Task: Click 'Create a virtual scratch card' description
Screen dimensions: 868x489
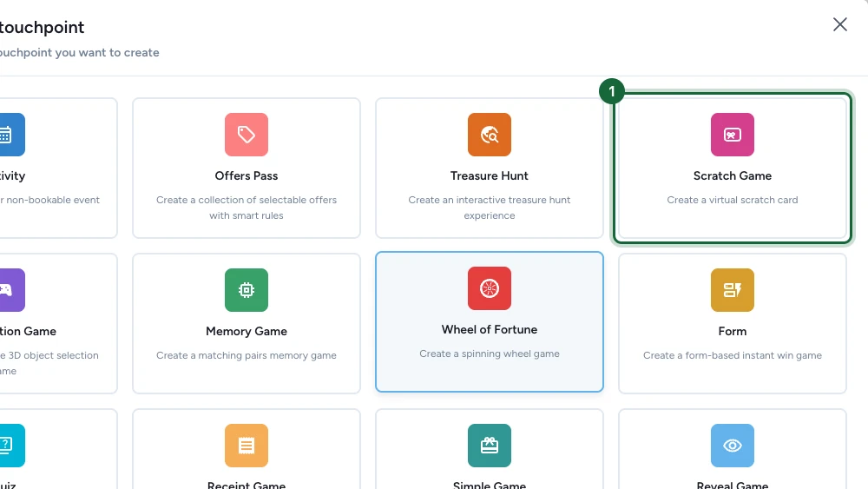Action: click(733, 200)
